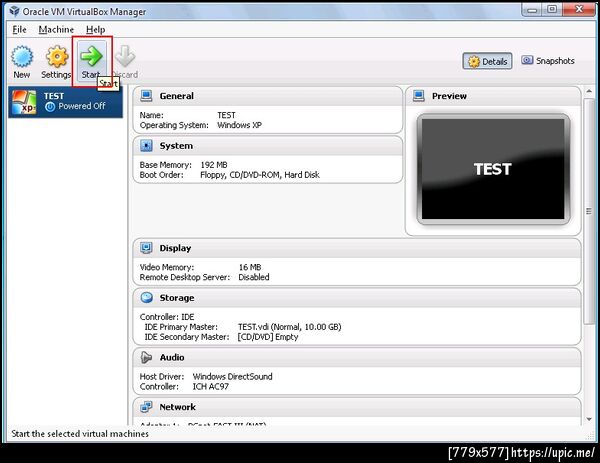Screen dimensions: 600x463
Task: Click the status bar message text
Action: [x=80, y=434]
